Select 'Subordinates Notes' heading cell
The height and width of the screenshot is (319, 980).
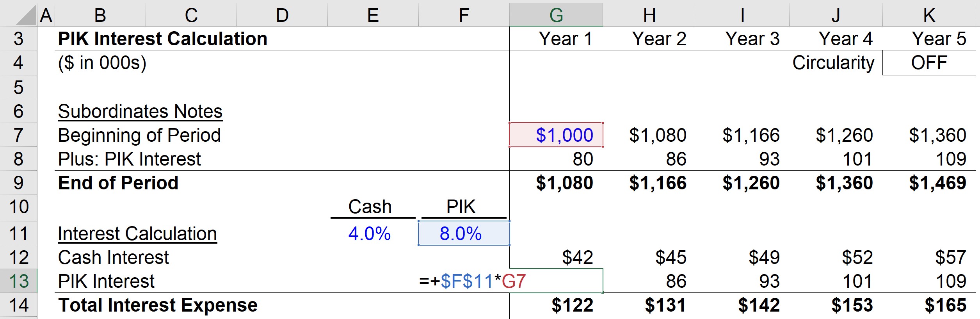(140, 111)
